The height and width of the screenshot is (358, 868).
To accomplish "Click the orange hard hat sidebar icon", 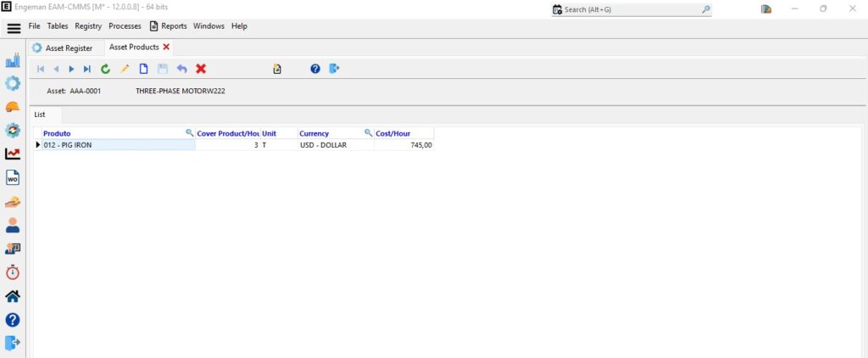I will 13,107.
